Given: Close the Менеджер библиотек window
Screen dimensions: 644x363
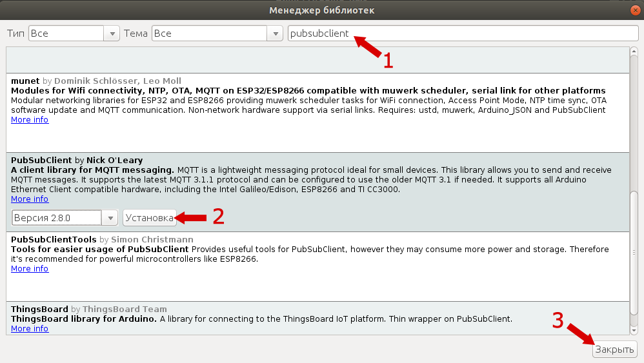Looking at the screenshot, I should (636, 10).
